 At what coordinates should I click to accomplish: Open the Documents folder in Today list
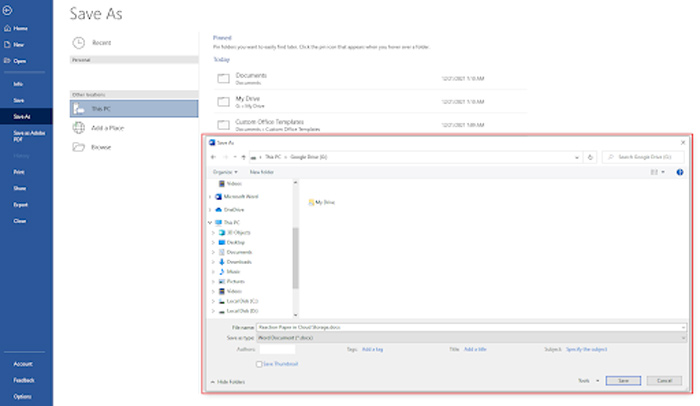click(370, 79)
